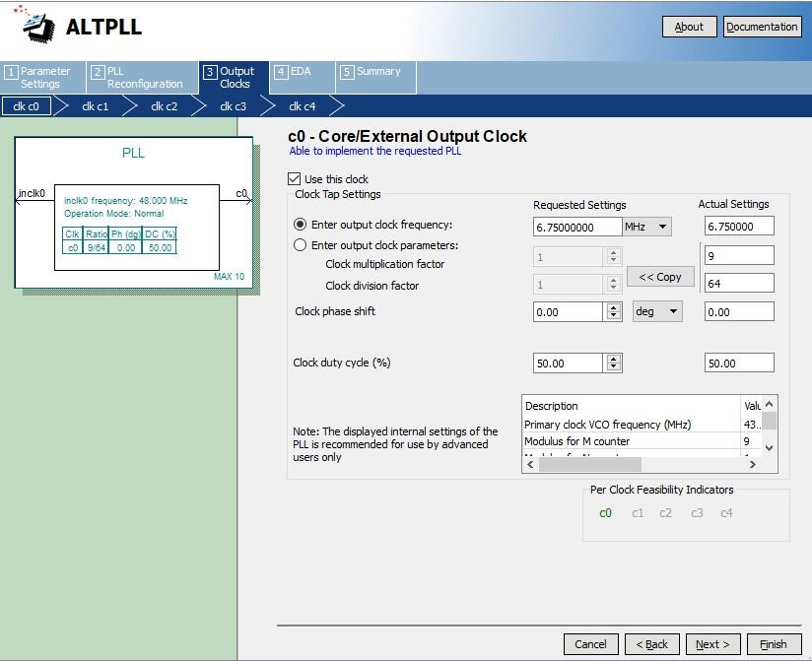This screenshot has height=661, width=812.
Task: Click up arrow on clock phase shift spinner
Action: 614,306
